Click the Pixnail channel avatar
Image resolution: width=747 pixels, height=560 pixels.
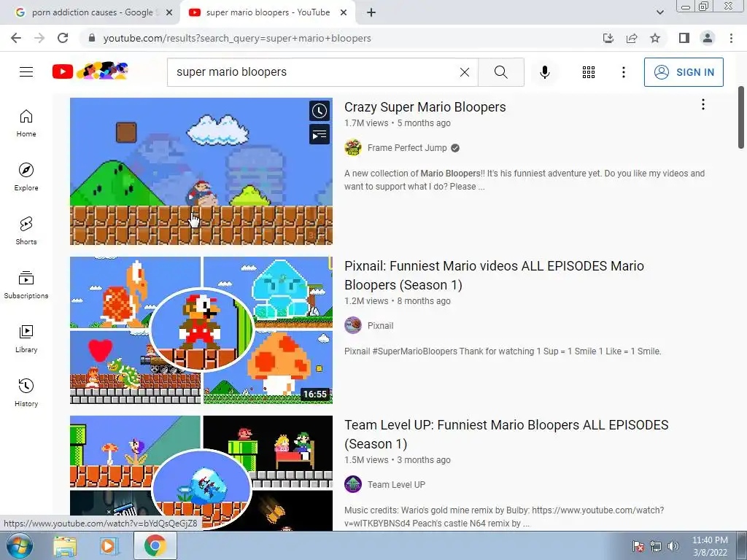(x=353, y=326)
